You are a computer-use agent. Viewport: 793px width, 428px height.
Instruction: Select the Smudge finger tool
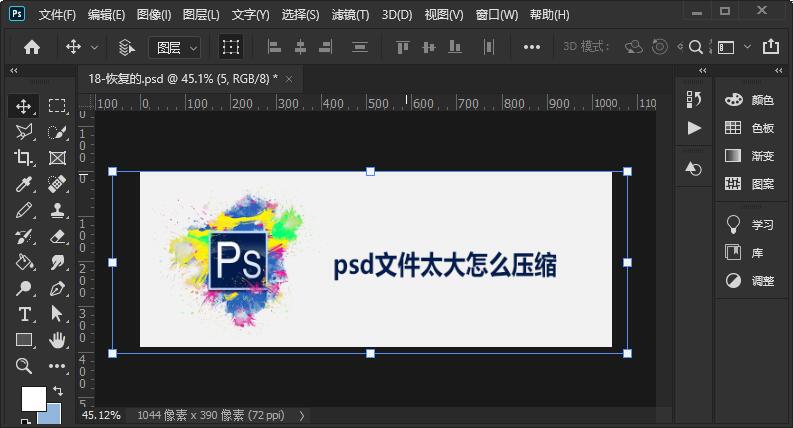[x=57, y=262]
